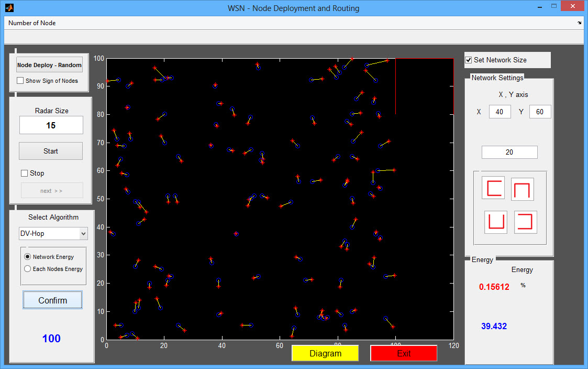Image resolution: width=588 pixels, height=369 pixels.
Task: Click the blue value 39.432
Action: [494, 326]
